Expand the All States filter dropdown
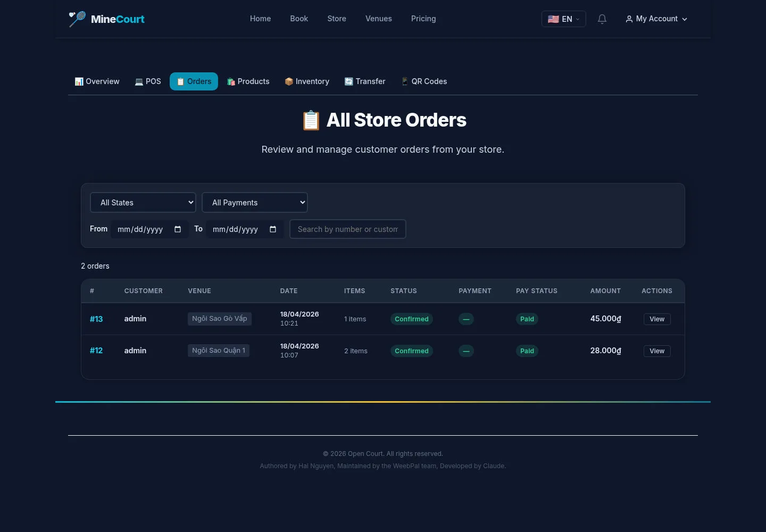The height and width of the screenshot is (532, 766). click(143, 203)
